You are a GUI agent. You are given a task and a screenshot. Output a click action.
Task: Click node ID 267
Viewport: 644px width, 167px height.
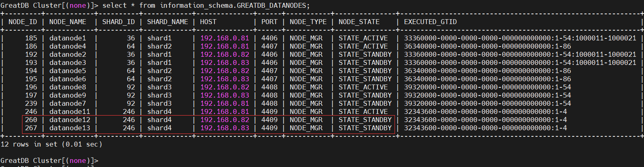click(x=31, y=128)
